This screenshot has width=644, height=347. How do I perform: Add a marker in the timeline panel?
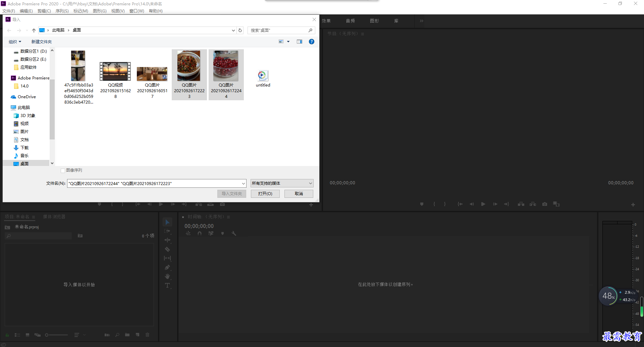tap(222, 233)
